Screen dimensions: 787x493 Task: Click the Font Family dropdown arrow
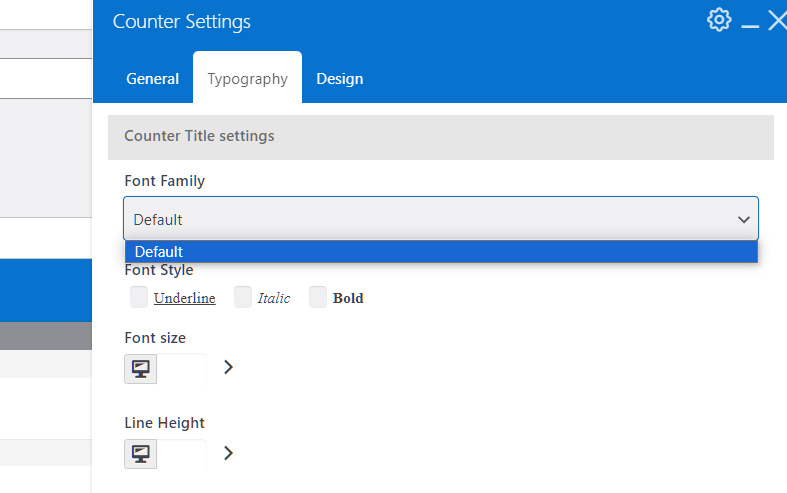click(x=744, y=220)
